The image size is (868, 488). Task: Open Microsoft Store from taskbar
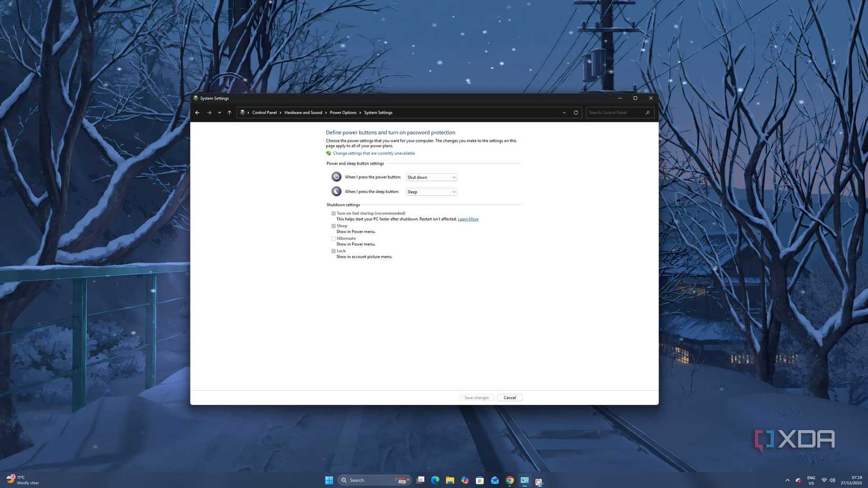coord(480,480)
